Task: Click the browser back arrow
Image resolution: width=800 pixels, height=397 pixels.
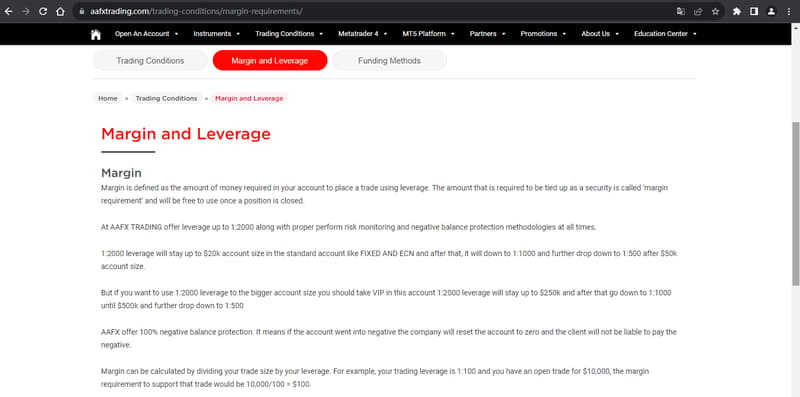Action: pos(9,11)
